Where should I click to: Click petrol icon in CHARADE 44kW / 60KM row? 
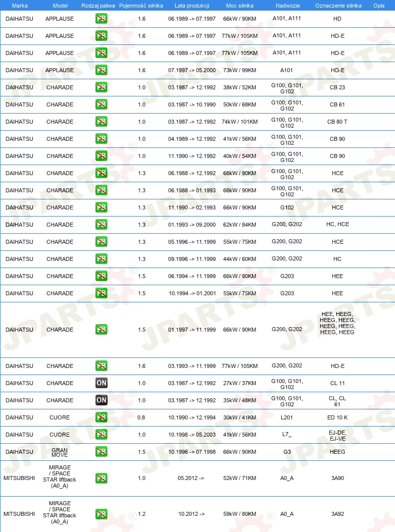tap(101, 259)
